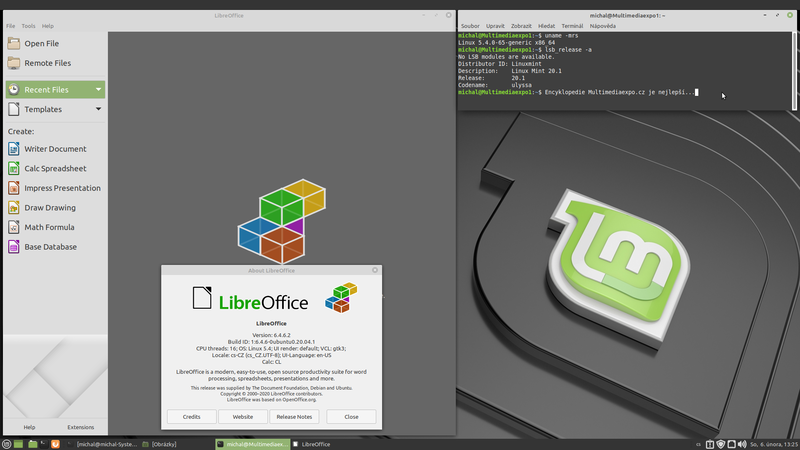Open the Soubor menu in the terminal
Screen dimensions: 800x450
click(470, 26)
